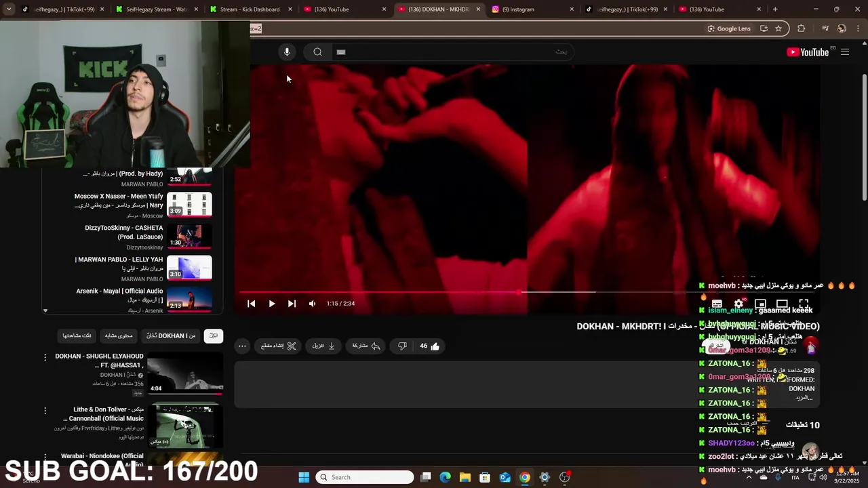Mute the video player volume
Image resolution: width=868 pixels, height=488 pixels.
pyautogui.click(x=312, y=304)
